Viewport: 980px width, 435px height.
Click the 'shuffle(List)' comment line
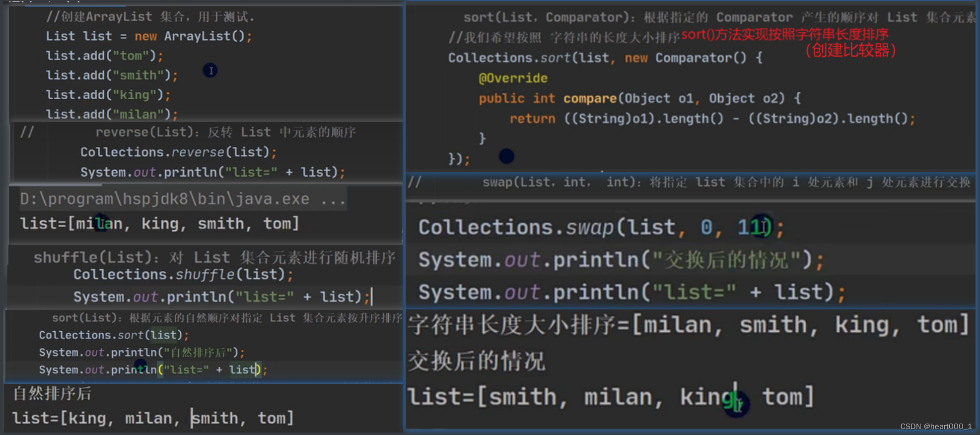(x=214, y=257)
